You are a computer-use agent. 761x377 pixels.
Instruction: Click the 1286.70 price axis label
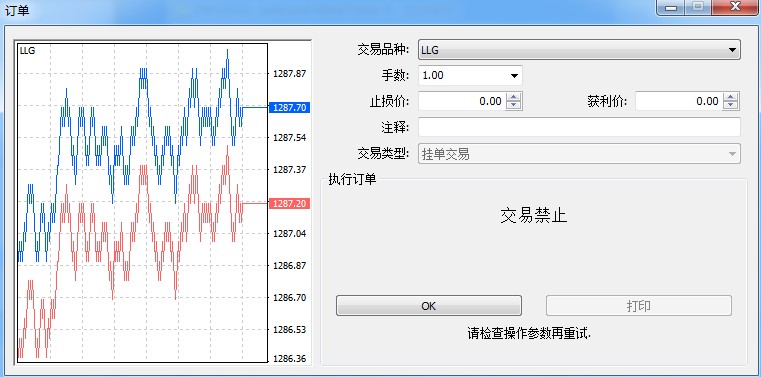[x=290, y=297]
